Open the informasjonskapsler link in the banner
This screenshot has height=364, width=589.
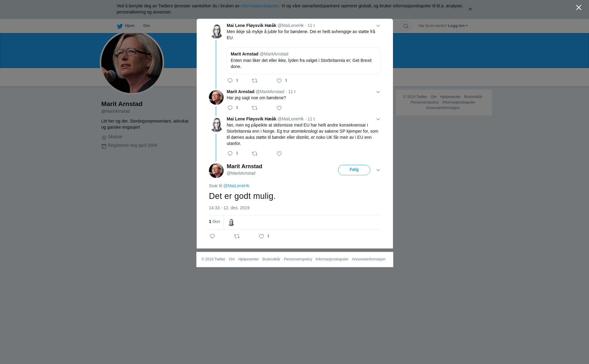(260, 6)
